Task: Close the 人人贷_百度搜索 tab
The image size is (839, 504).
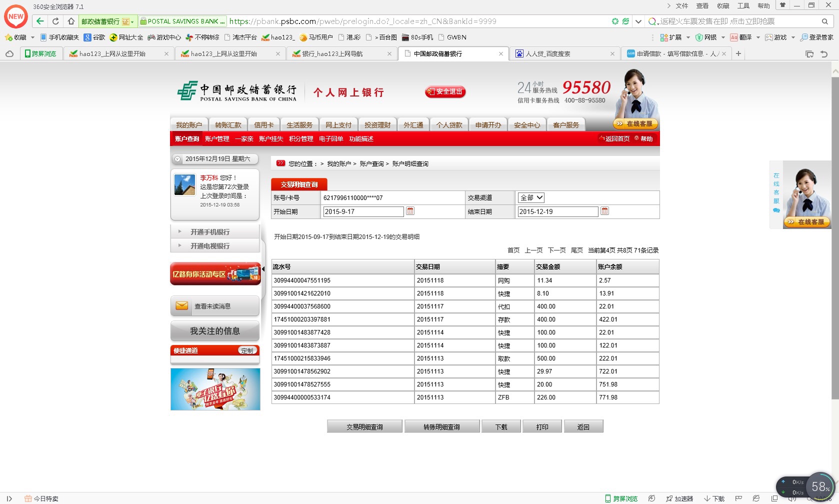Action: pos(612,53)
